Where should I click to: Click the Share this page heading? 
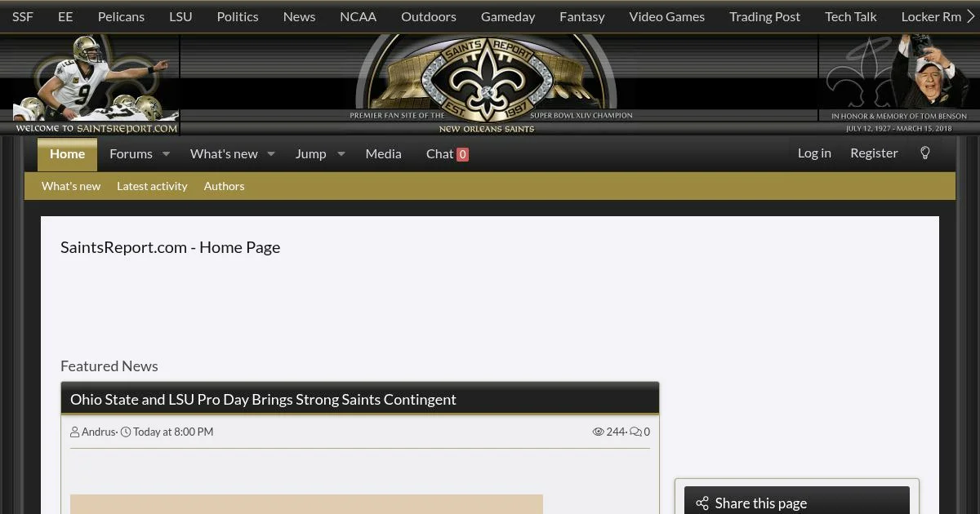(x=760, y=503)
